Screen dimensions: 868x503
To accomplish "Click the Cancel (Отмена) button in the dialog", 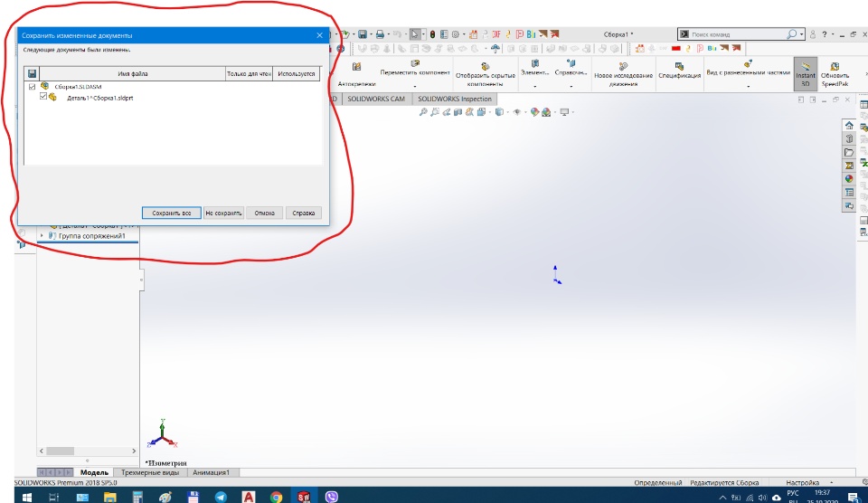I will point(264,213).
